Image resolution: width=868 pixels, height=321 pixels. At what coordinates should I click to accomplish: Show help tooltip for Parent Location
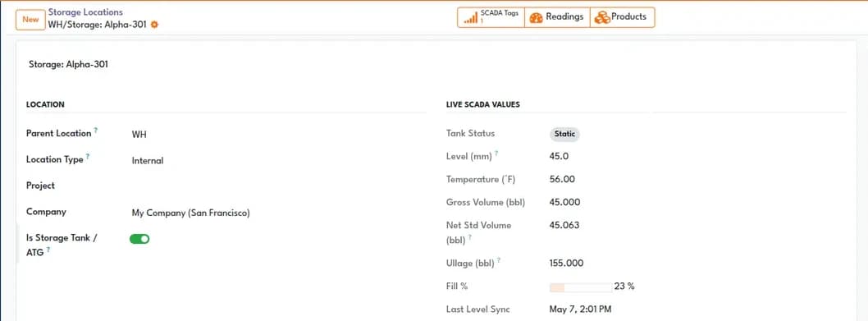point(96,131)
